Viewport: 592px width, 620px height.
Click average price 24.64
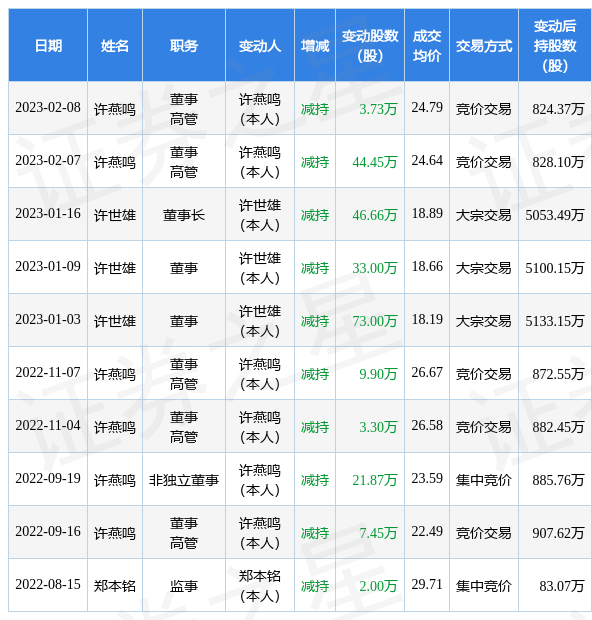click(x=427, y=161)
